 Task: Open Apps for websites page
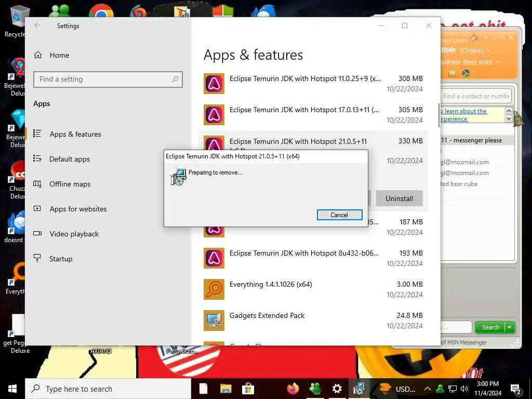tap(78, 209)
